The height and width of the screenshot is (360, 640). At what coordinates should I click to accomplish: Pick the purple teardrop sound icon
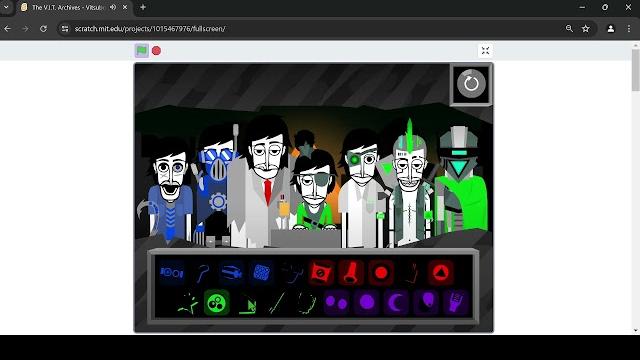click(x=426, y=303)
